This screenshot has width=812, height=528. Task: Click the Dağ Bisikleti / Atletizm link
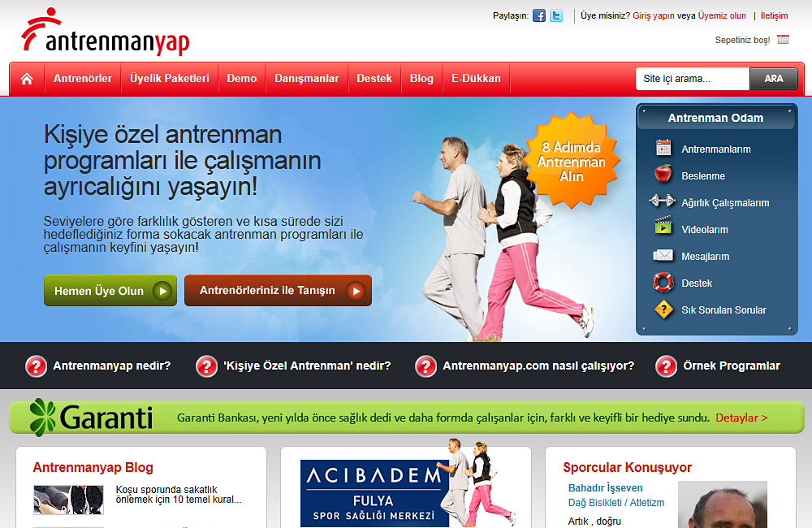click(x=616, y=503)
